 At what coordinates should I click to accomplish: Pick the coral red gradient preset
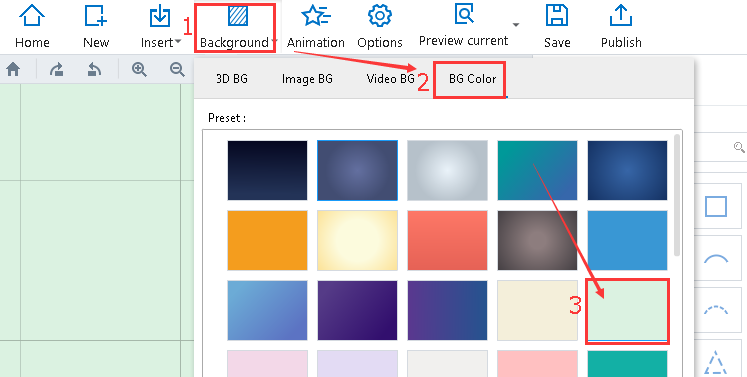point(447,240)
